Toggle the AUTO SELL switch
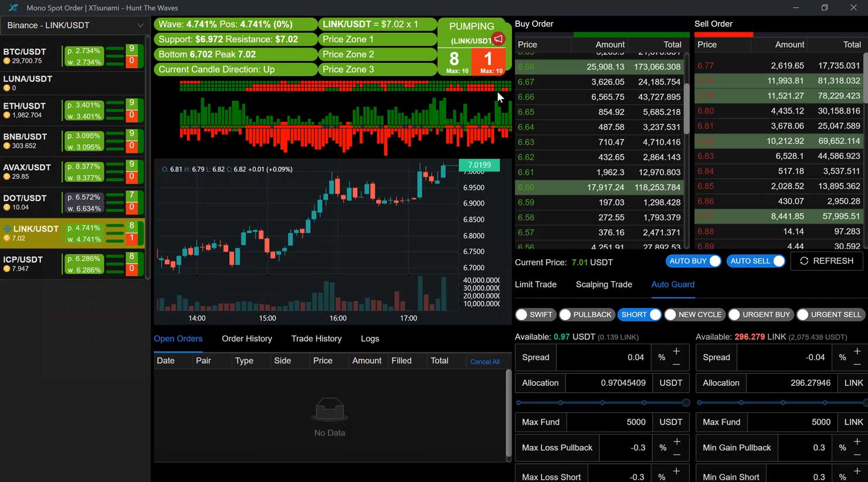This screenshot has height=482, width=868. point(755,261)
